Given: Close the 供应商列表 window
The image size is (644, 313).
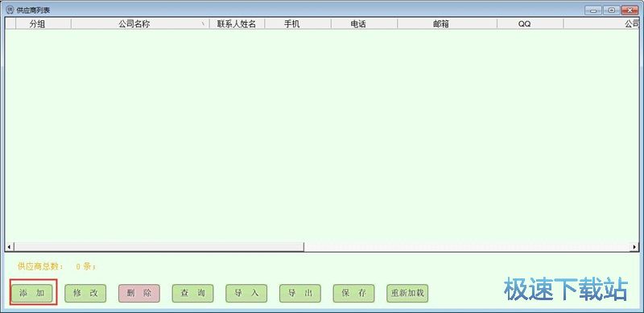Looking at the screenshot, I should tap(630, 10).
